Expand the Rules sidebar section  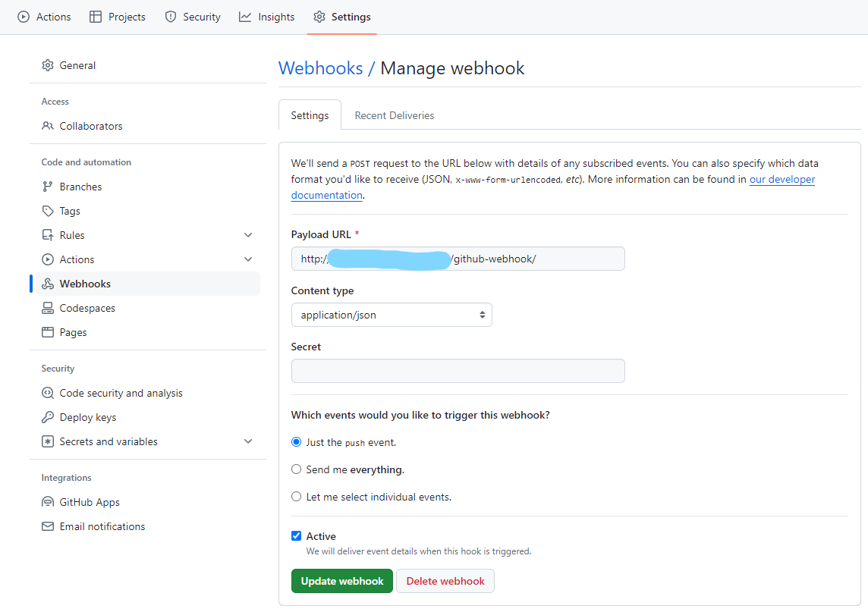pos(248,235)
